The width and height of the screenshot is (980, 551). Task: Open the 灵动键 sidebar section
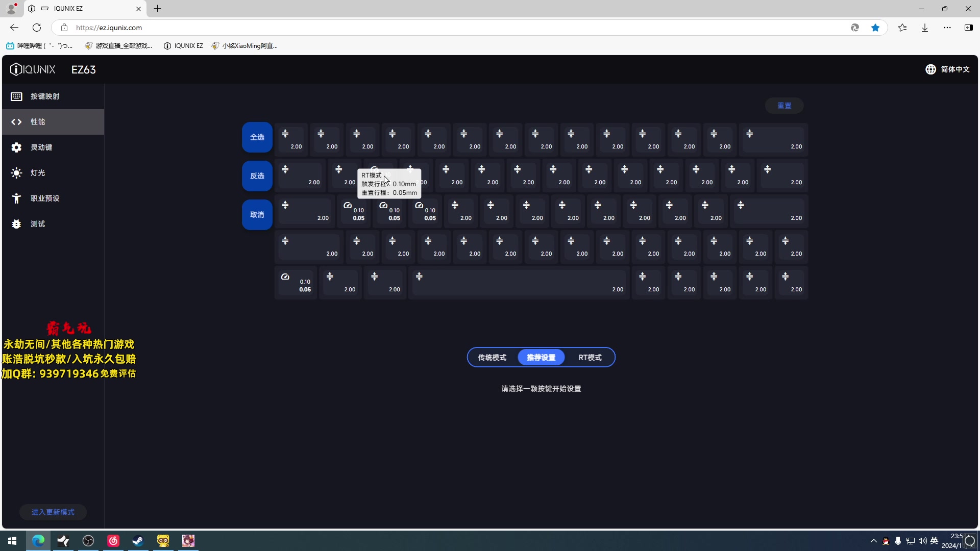(53, 147)
